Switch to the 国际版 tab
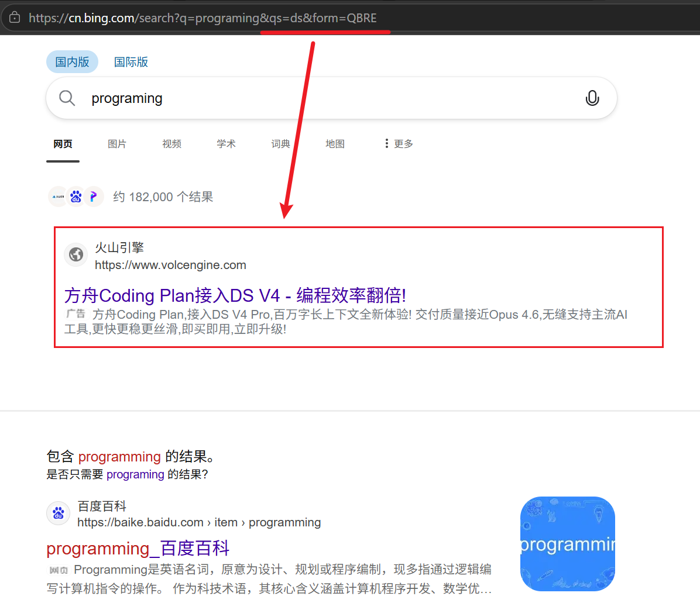 [131, 62]
